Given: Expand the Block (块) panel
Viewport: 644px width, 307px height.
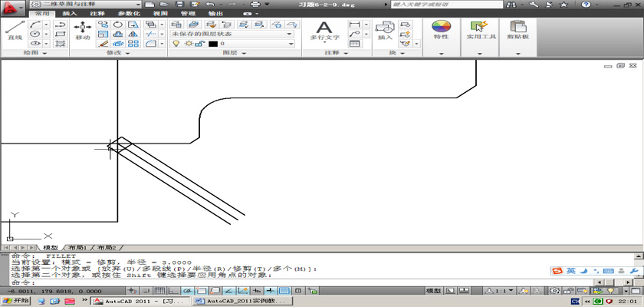Looking at the screenshot, I should (x=397, y=53).
